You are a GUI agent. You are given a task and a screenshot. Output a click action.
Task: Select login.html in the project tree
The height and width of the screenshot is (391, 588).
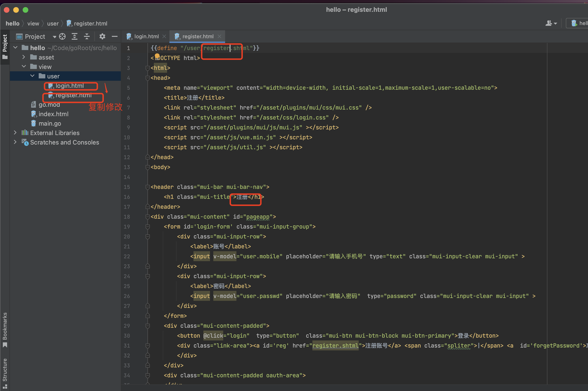tap(70, 86)
